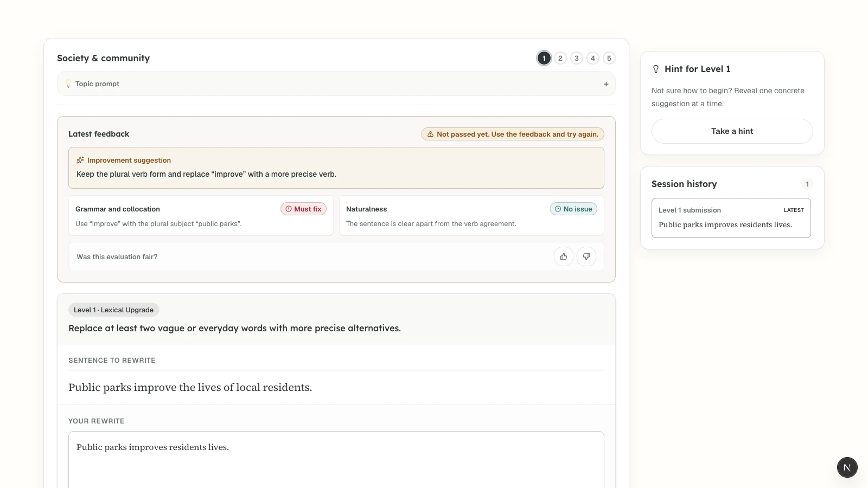This screenshot has height=488, width=868.
Task: Click the SENTENCE TO REWRITE label
Action: click(112, 360)
